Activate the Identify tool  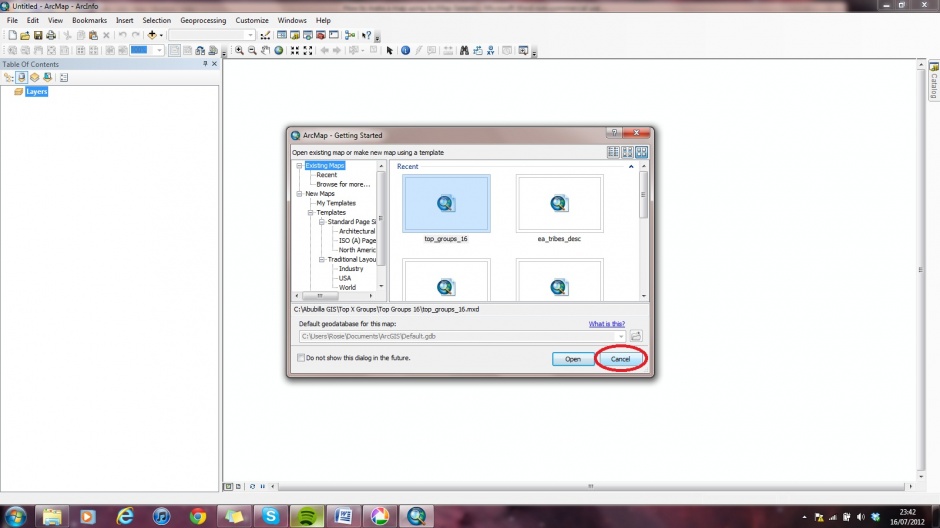pyautogui.click(x=405, y=51)
